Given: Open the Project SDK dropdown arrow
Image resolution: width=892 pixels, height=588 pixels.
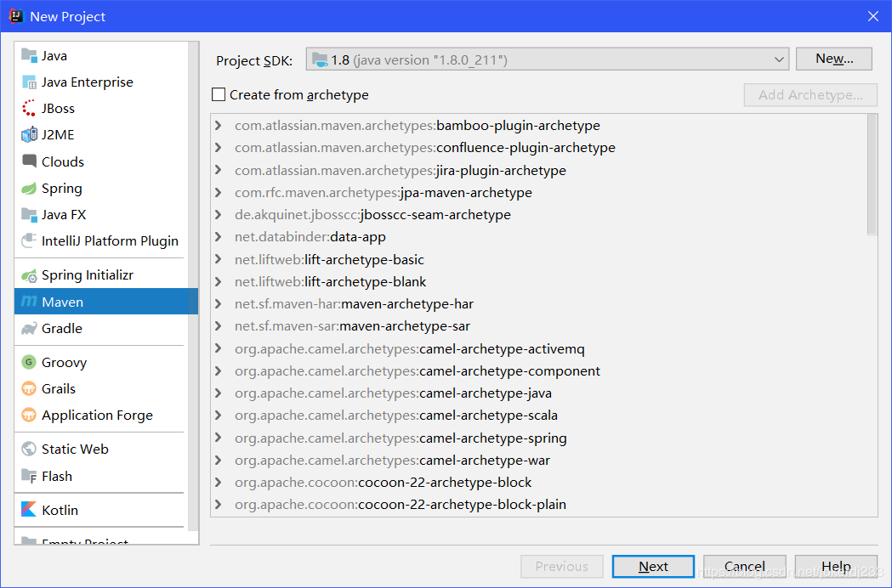Looking at the screenshot, I should click(x=779, y=59).
